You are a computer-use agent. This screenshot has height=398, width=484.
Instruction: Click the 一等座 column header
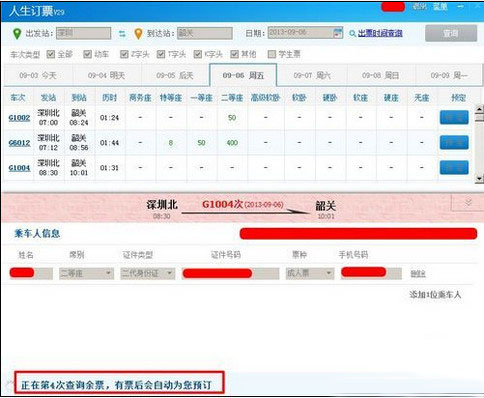[201, 98]
